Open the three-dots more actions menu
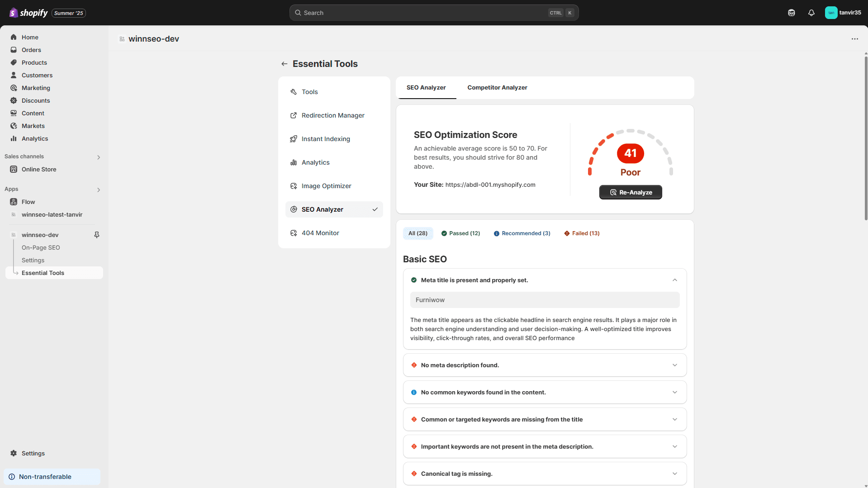Screen dimensions: 868x488 coord(854,39)
